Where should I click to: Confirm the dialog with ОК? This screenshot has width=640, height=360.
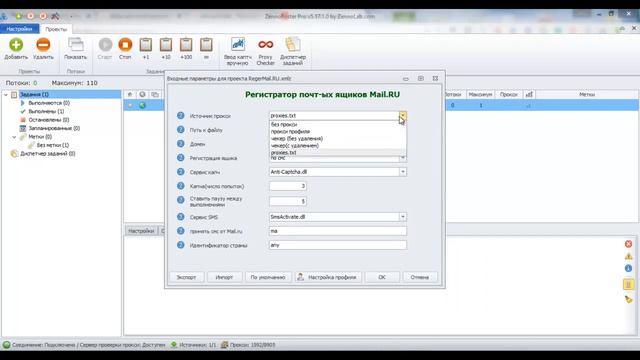coord(382,277)
